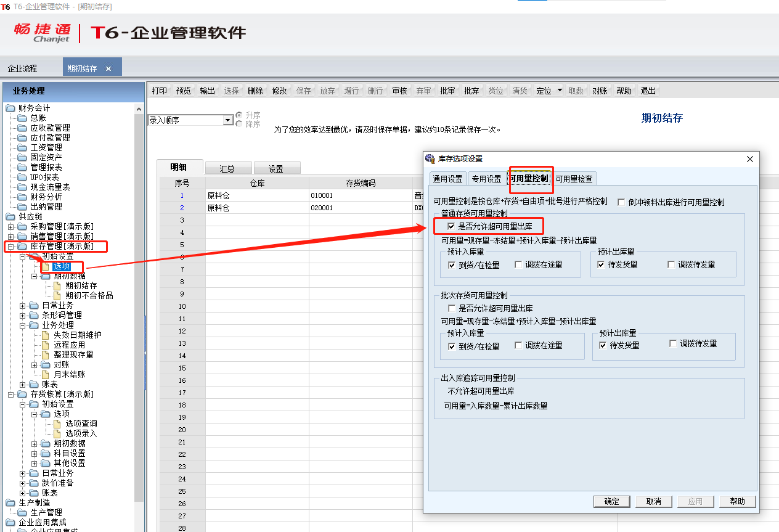Click the document icon next to 选项查询

point(57,424)
